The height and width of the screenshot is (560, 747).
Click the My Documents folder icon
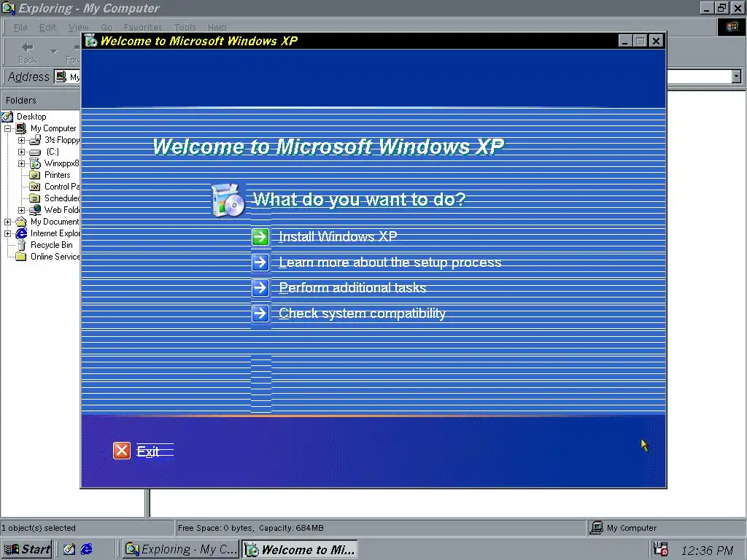(x=21, y=222)
